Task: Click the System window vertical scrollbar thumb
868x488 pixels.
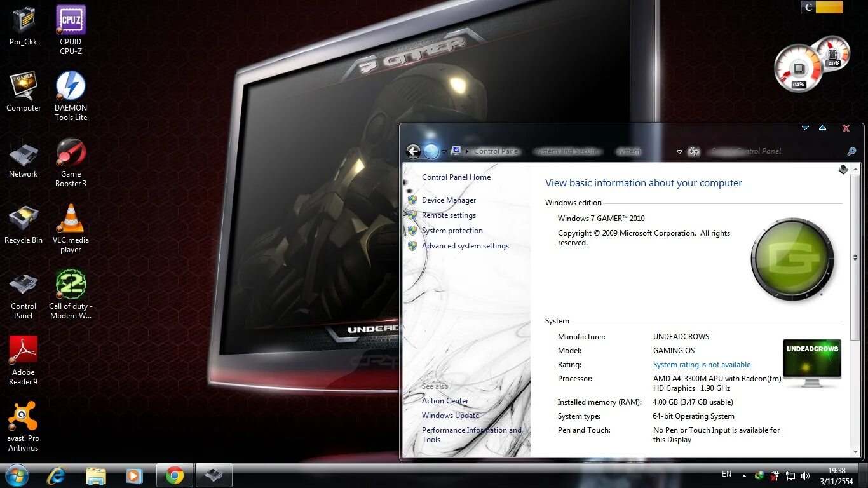Action: tap(855, 259)
